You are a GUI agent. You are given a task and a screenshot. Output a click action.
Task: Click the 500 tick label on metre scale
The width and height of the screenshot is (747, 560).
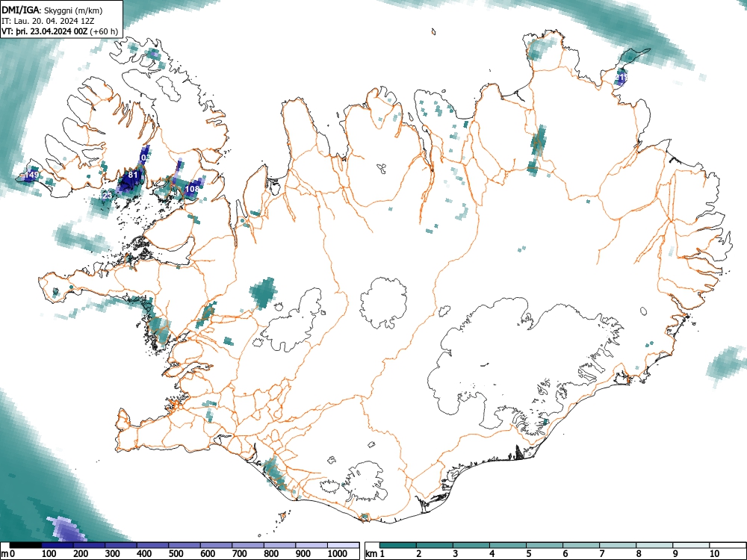(x=176, y=554)
